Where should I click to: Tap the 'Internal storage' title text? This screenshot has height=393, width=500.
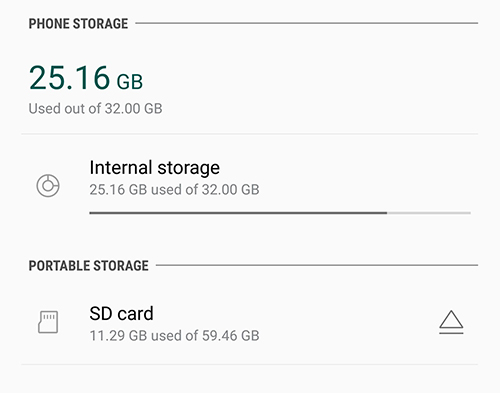coord(155,167)
